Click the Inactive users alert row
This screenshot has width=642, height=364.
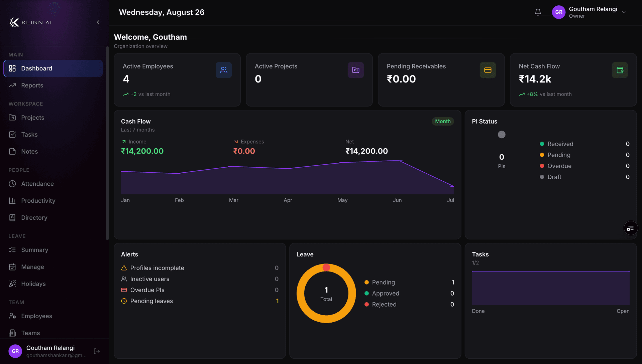(200, 279)
